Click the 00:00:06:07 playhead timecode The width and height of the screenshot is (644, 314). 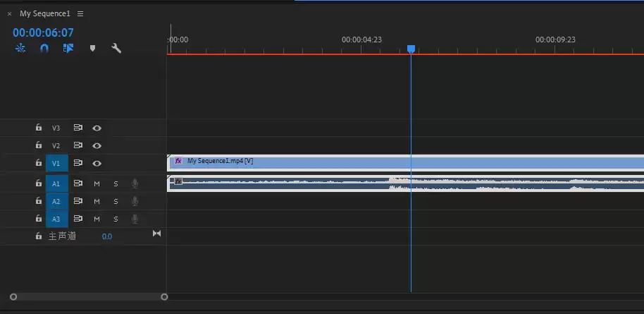(x=43, y=32)
